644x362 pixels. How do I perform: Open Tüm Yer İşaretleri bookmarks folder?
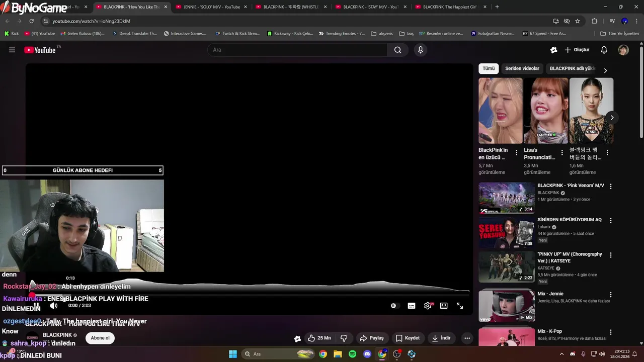point(619,34)
